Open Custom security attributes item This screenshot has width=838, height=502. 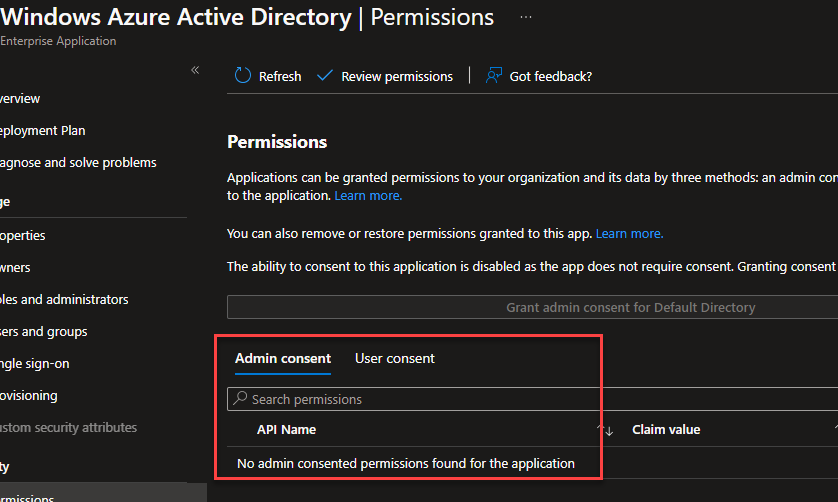pos(68,428)
